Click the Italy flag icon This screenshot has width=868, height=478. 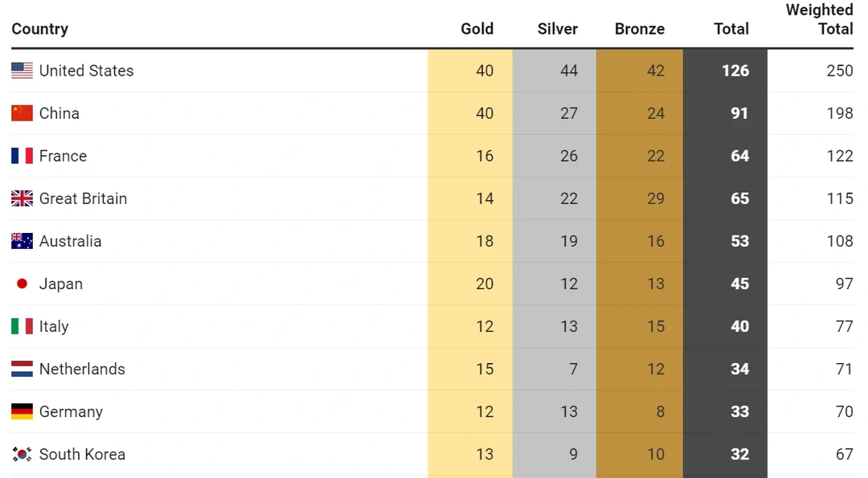pyautogui.click(x=22, y=326)
